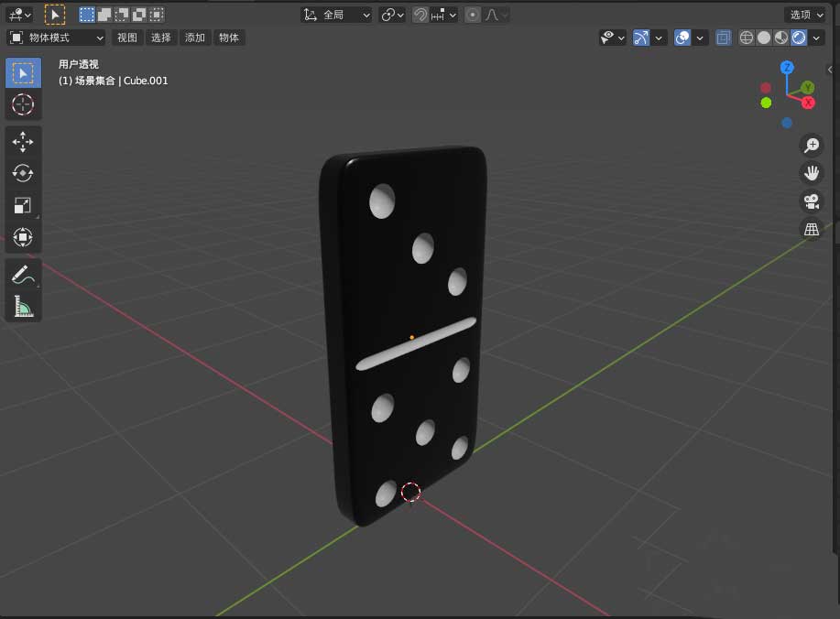This screenshot has height=619, width=840.
Task: Select the Annotate pencil tool
Action: click(x=23, y=275)
